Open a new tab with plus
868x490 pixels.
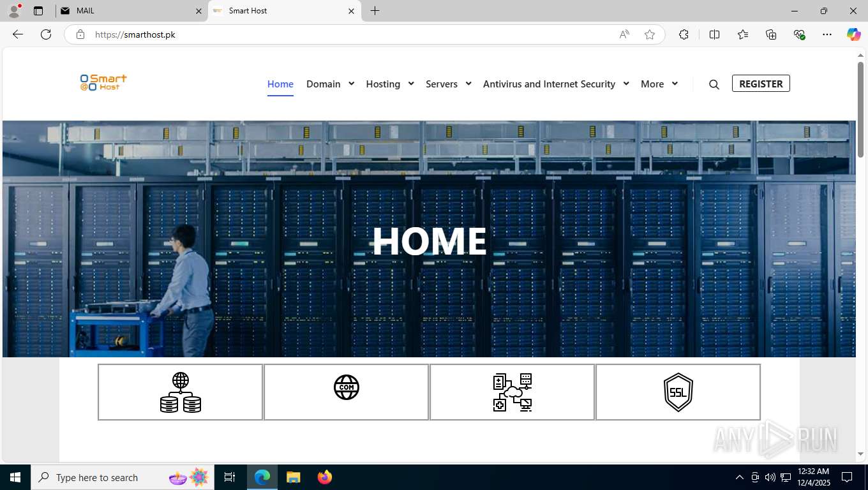tap(375, 11)
